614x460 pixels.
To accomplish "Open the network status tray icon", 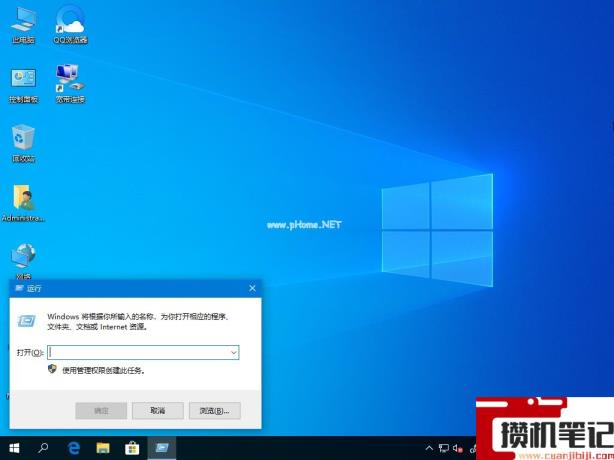I will pyautogui.click(x=444, y=448).
